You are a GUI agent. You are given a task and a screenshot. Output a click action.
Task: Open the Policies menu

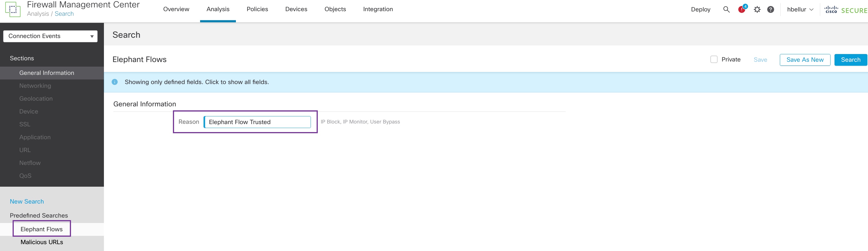pos(257,9)
